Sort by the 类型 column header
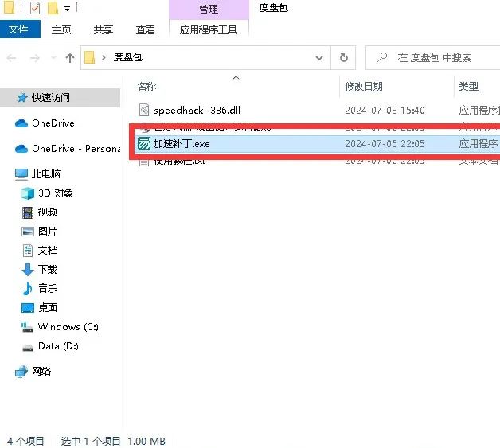500x448 pixels. (x=468, y=86)
